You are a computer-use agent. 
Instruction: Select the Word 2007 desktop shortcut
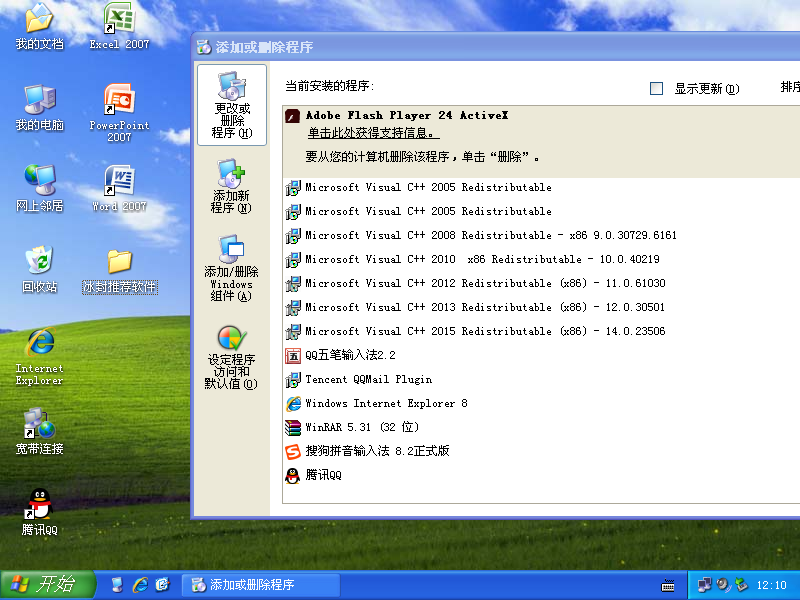click(x=119, y=188)
